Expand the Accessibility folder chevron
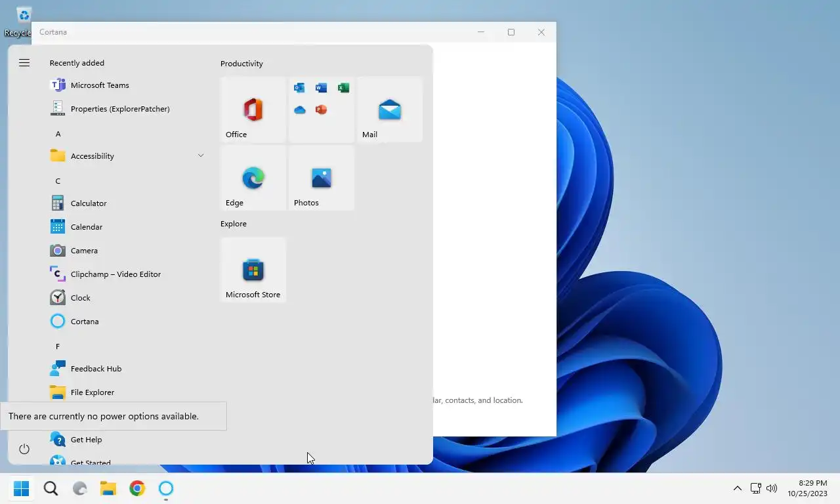The image size is (840, 504). click(200, 156)
